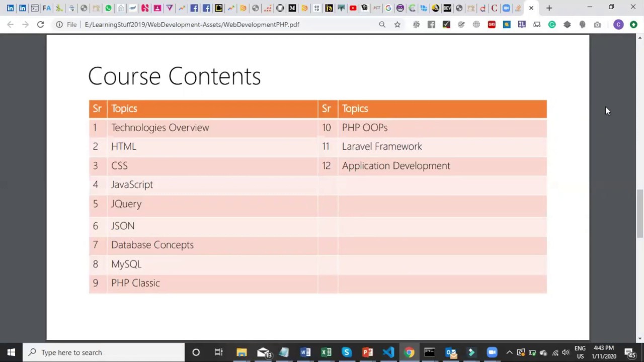The image size is (644, 362).
Task: Click the browser back arrow
Action: pyautogui.click(x=10, y=24)
